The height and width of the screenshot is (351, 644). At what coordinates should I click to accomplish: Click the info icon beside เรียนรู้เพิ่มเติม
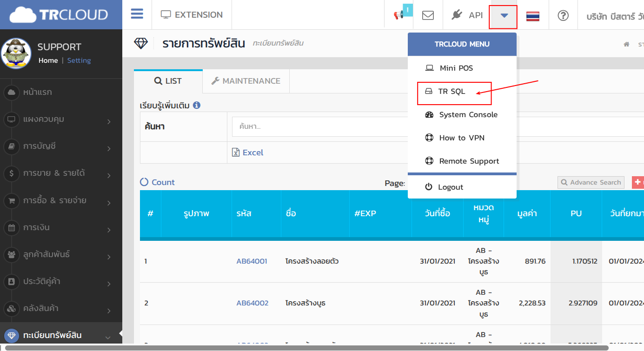point(197,105)
